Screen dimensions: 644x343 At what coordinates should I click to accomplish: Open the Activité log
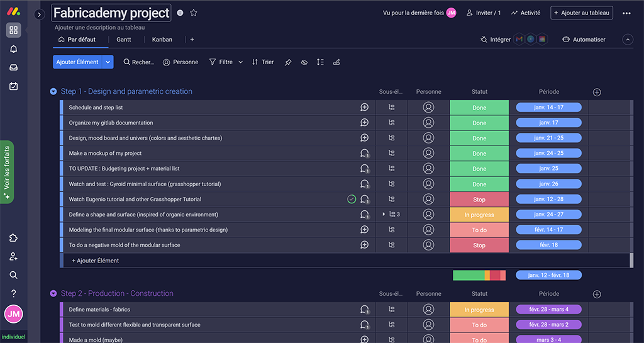(x=526, y=13)
